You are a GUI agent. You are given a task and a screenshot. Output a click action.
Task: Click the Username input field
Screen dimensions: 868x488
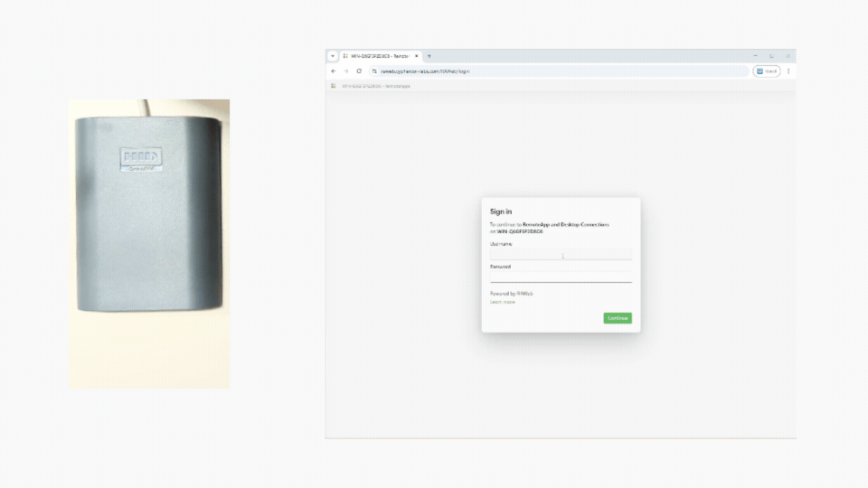pyautogui.click(x=561, y=256)
